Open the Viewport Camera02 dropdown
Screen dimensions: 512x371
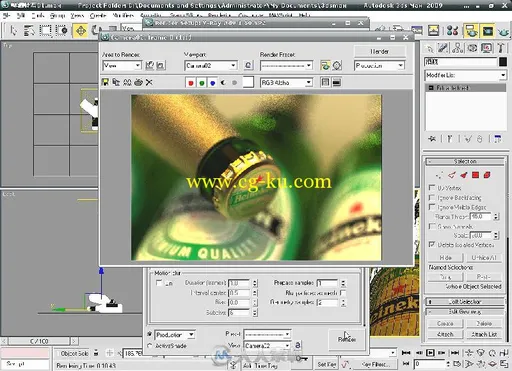[211, 65]
